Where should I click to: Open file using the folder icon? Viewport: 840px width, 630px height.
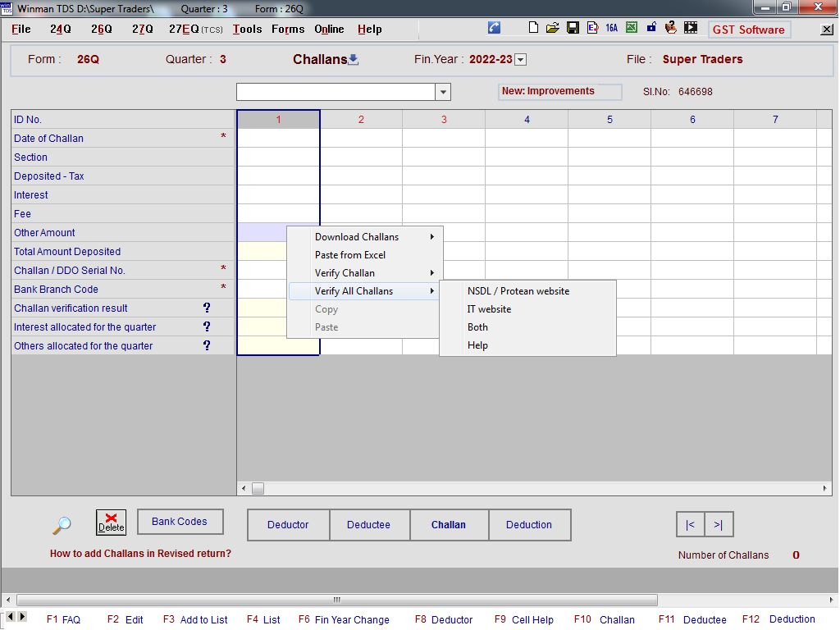click(x=553, y=28)
